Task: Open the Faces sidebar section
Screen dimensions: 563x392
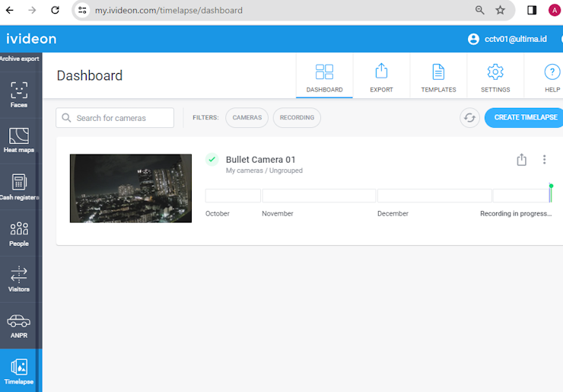Action: click(x=19, y=95)
